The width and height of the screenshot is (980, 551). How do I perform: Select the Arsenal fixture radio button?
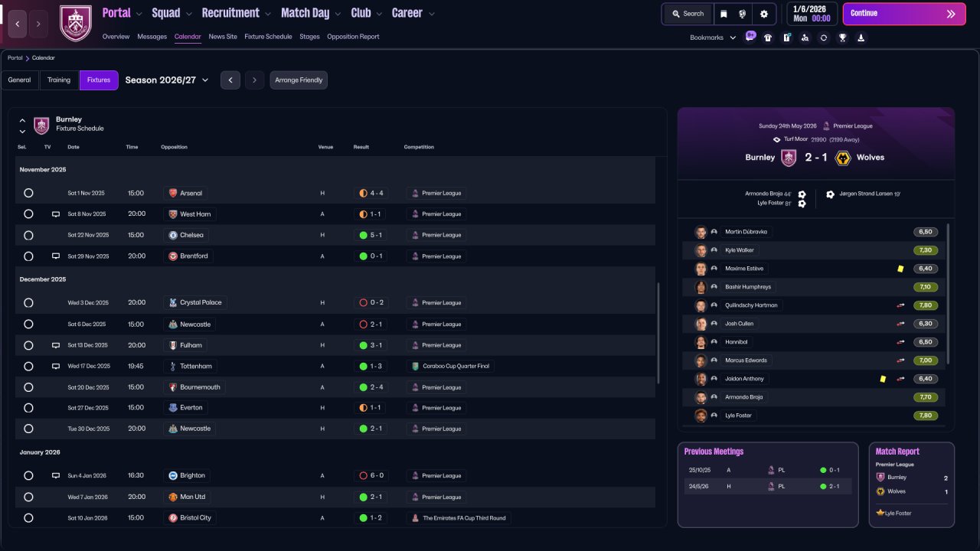(28, 194)
